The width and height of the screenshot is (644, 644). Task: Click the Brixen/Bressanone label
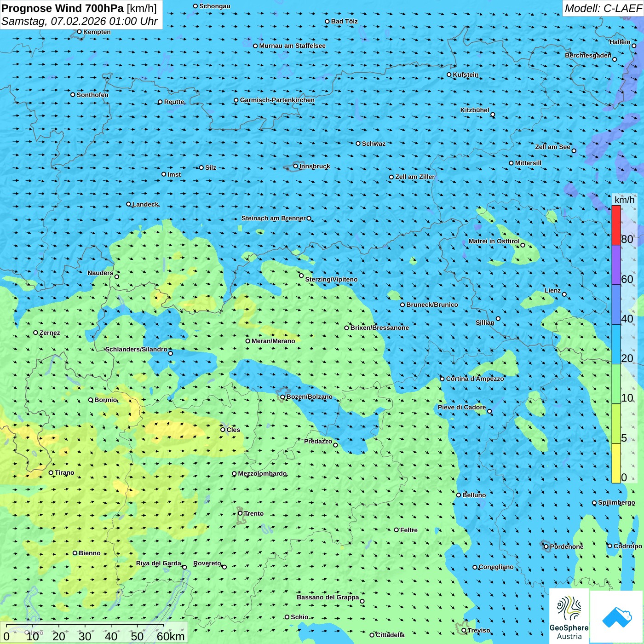pos(380,328)
